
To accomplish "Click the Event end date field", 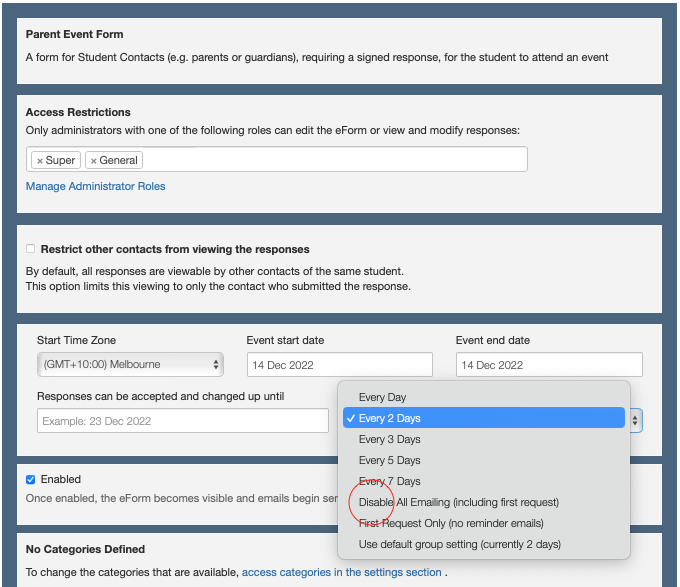I will click(548, 365).
